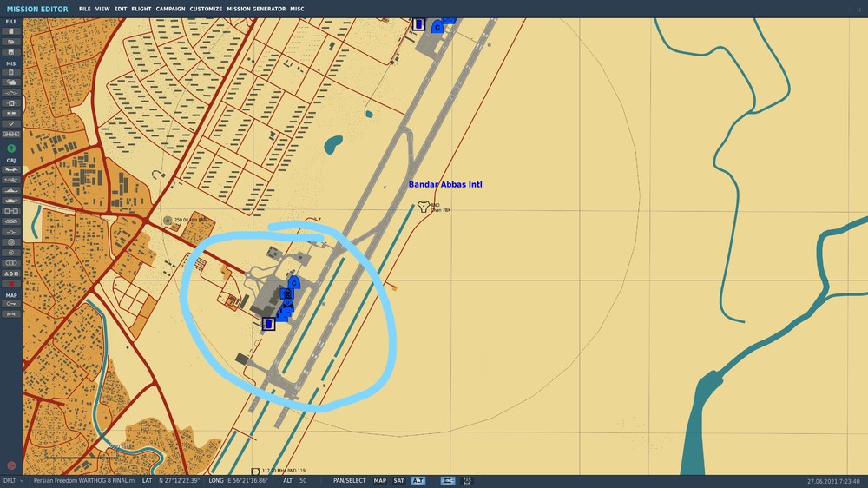Switch map view to SAT mode
Image resolution: width=868 pixels, height=488 pixels.
coord(398,481)
